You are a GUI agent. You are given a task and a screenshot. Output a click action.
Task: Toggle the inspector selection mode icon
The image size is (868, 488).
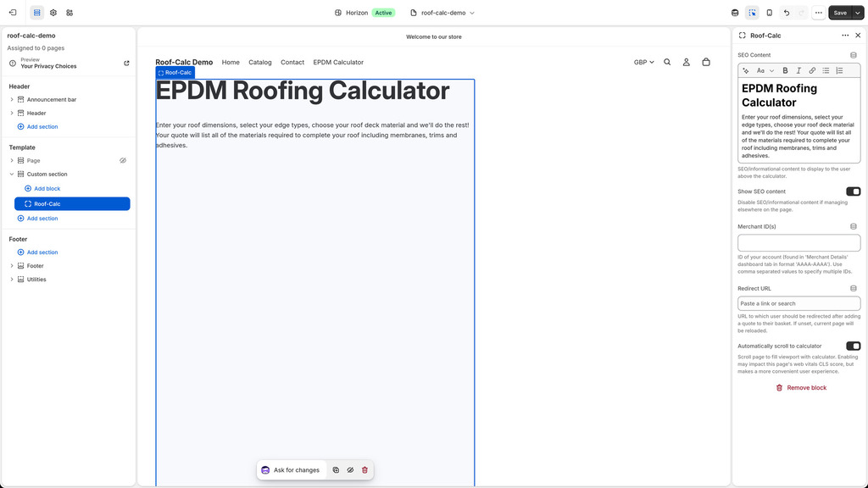(x=753, y=13)
